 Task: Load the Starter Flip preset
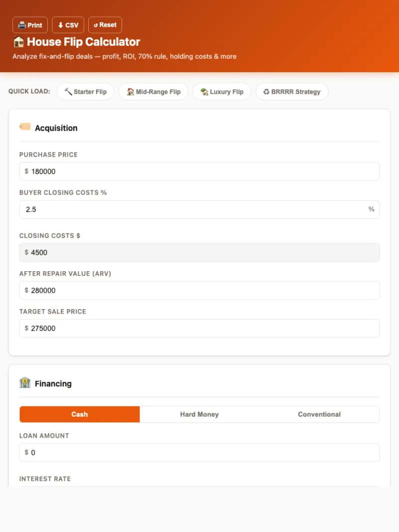(85, 92)
